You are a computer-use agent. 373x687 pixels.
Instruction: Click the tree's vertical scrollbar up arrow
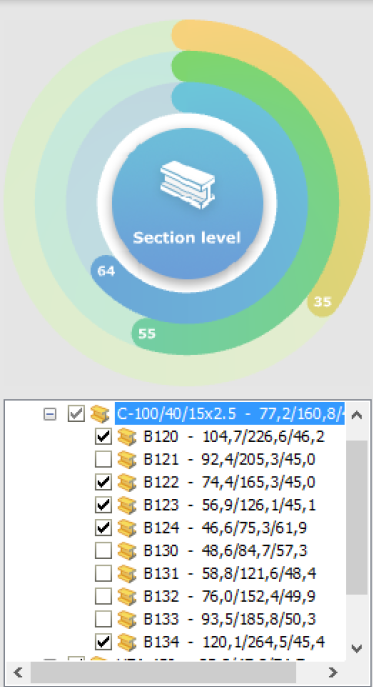(357, 414)
